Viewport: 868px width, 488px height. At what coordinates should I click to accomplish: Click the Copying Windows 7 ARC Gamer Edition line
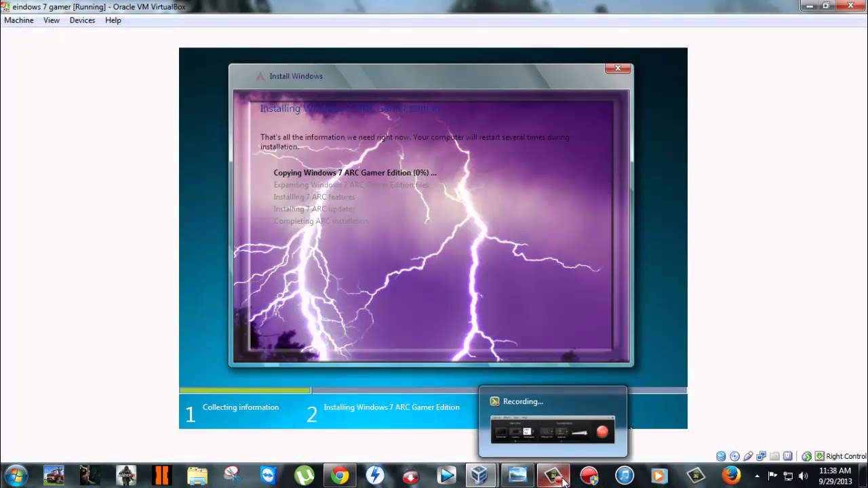click(355, 173)
